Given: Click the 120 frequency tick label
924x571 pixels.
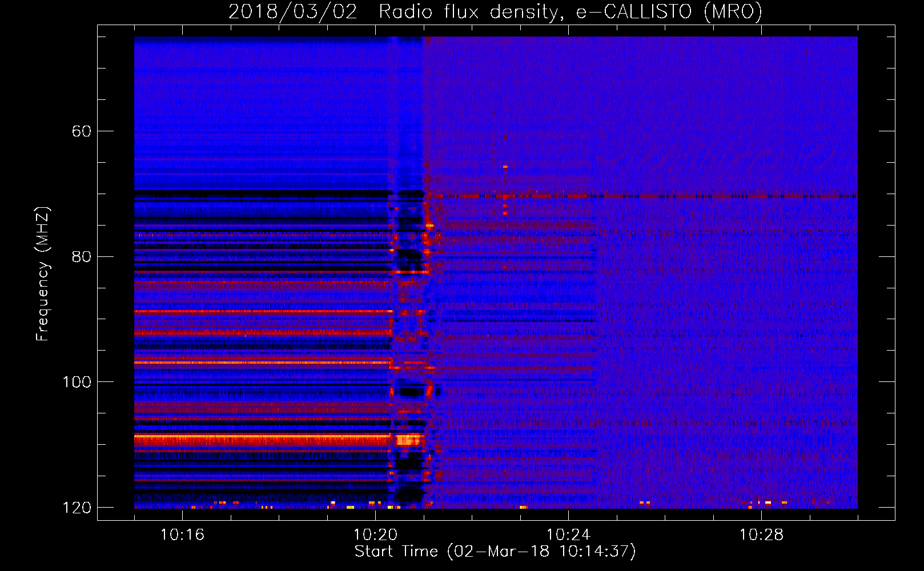Looking at the screenshot, I should pyautogui.click(x=77, y=508).
